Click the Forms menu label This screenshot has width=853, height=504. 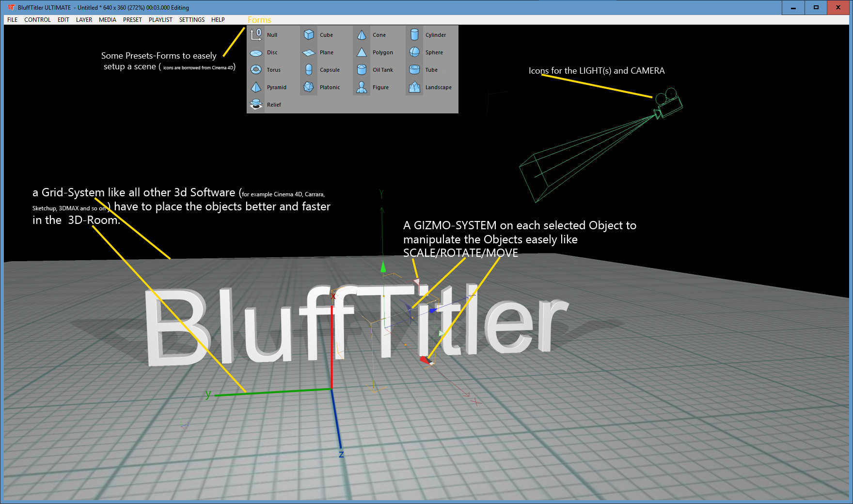tap(259, 20)
